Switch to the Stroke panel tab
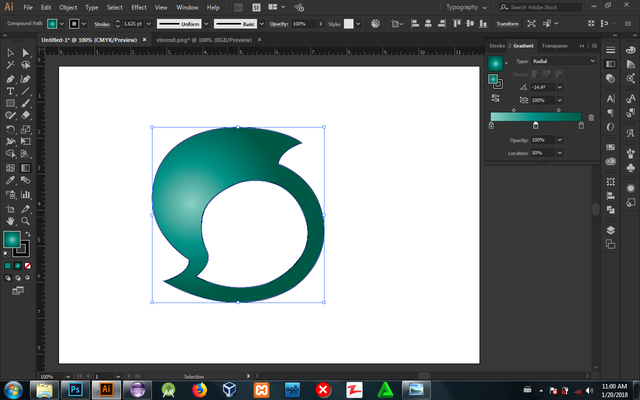Image resolution: width=640 pixels, height=400 pixels. pyautogui.click(x=497, y=46)
